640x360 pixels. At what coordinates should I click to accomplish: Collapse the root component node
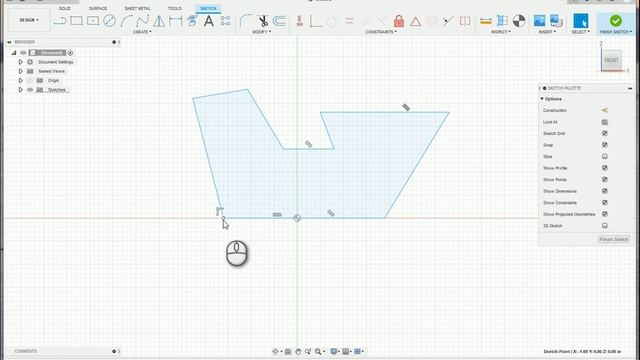[14, 53]
